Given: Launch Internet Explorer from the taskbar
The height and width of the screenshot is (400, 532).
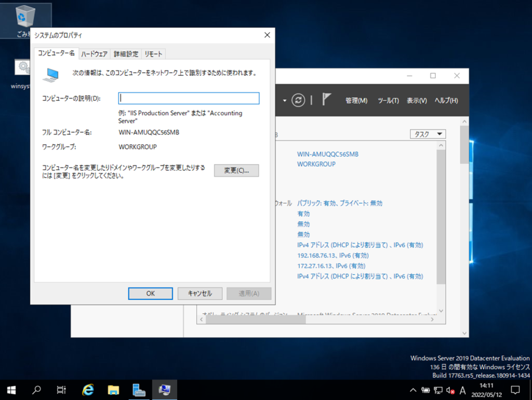Looking at the screenshot, I should click(x=88, y=390).
